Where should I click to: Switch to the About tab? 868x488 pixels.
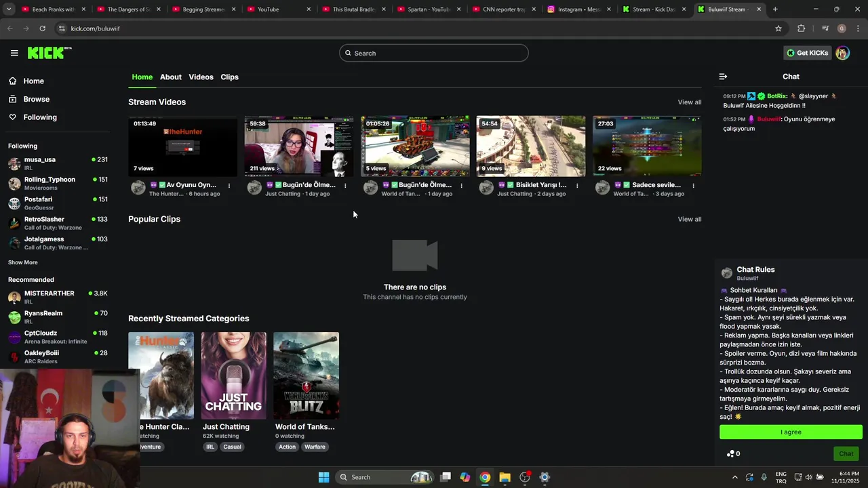[171, 77]
